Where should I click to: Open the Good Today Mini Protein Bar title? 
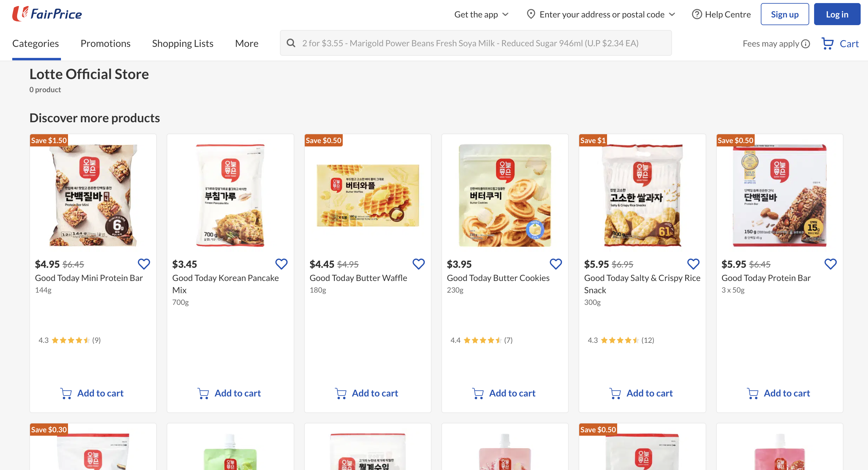click(89, 278)
